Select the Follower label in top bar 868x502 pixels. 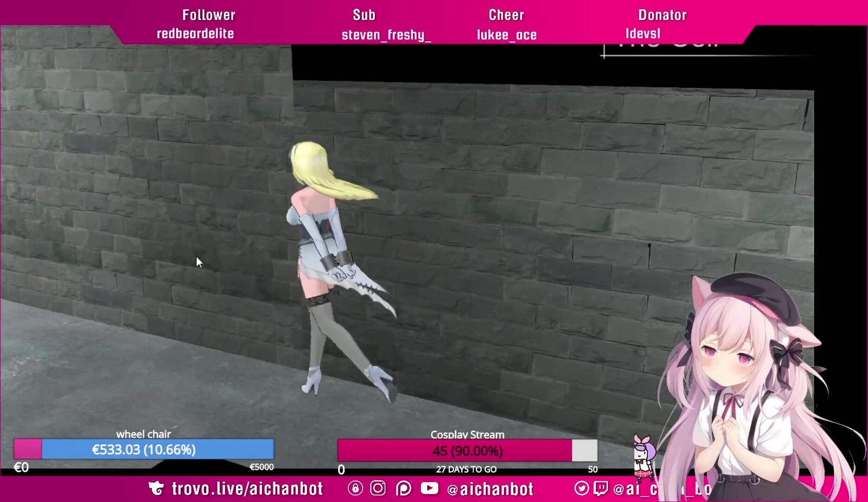[x=209, y=15]
